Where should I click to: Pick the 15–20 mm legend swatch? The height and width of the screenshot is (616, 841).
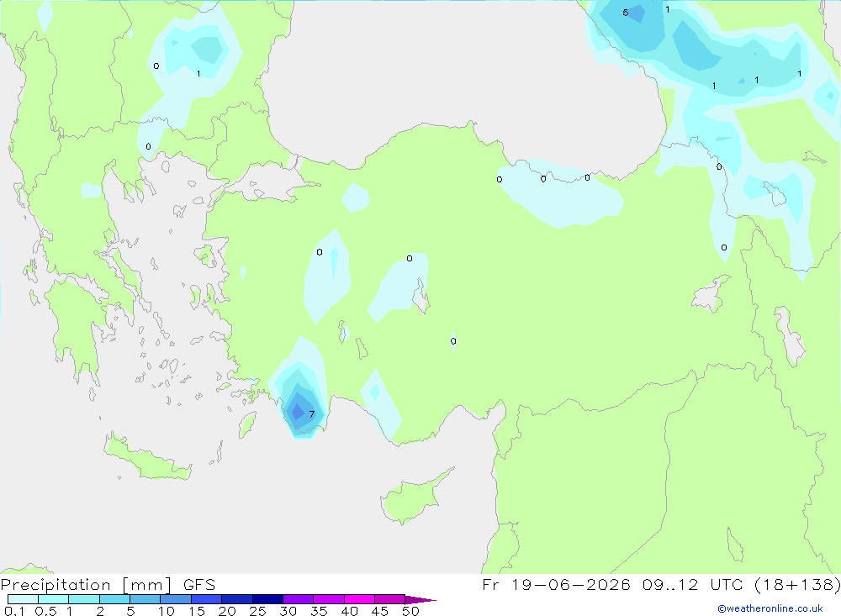click(x=207, y=599)
